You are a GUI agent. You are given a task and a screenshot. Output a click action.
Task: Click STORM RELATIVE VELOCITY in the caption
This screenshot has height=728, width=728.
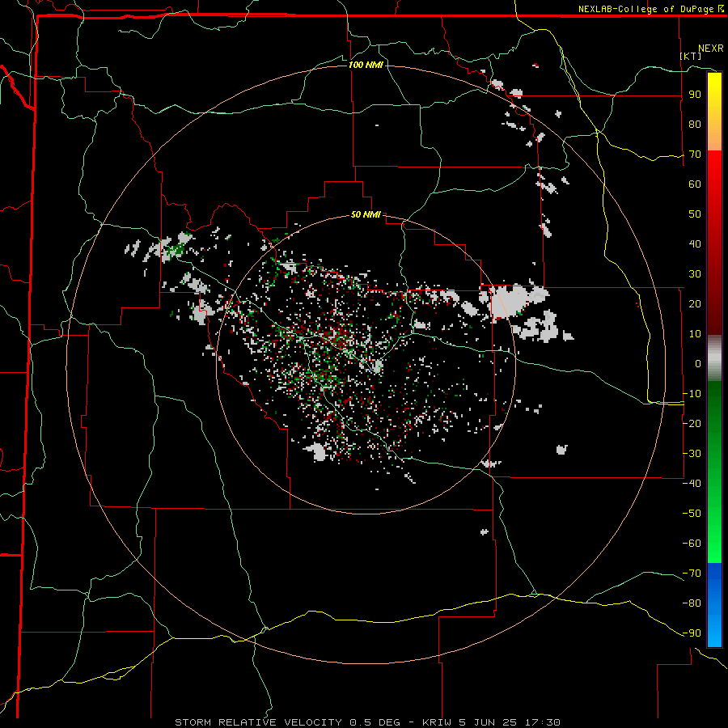[258, 722]
